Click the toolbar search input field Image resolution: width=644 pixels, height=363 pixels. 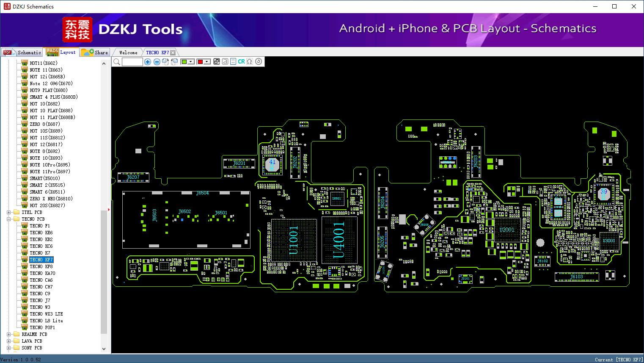[132, 62]
